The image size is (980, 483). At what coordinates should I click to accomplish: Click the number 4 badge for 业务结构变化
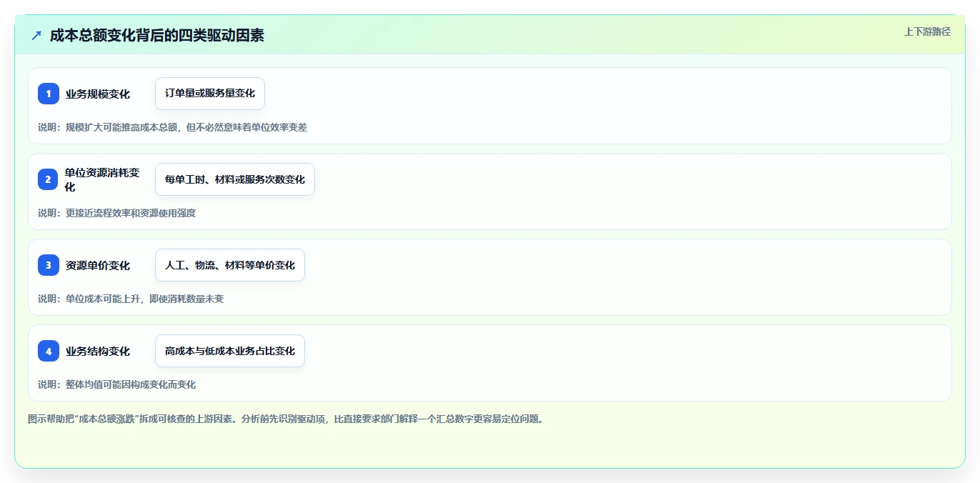[49, 351]
